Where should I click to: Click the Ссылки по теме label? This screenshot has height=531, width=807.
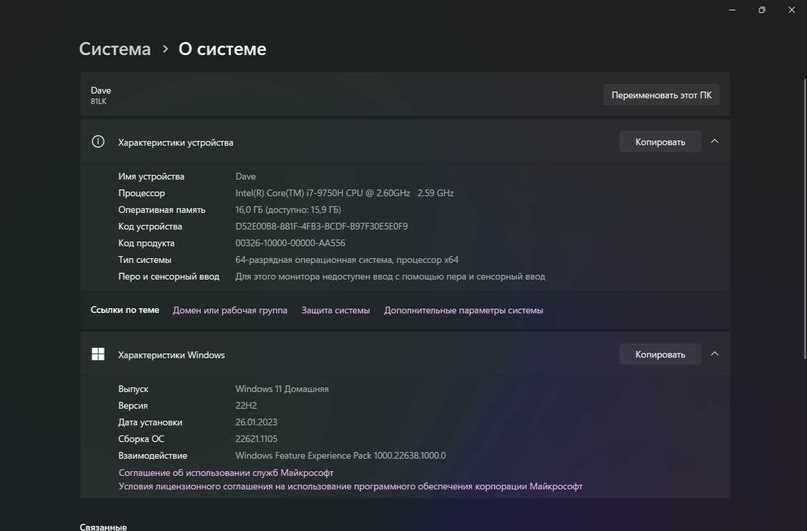click(x=125, y=310)
